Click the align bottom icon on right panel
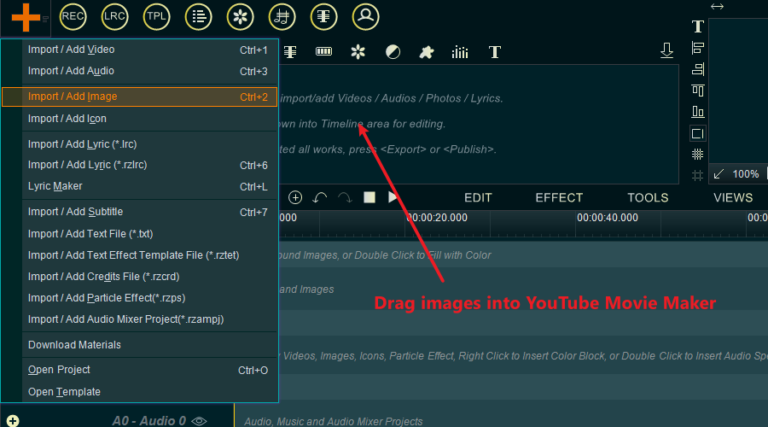This screenshot has height=427, width=768. (x=697, y=112)
